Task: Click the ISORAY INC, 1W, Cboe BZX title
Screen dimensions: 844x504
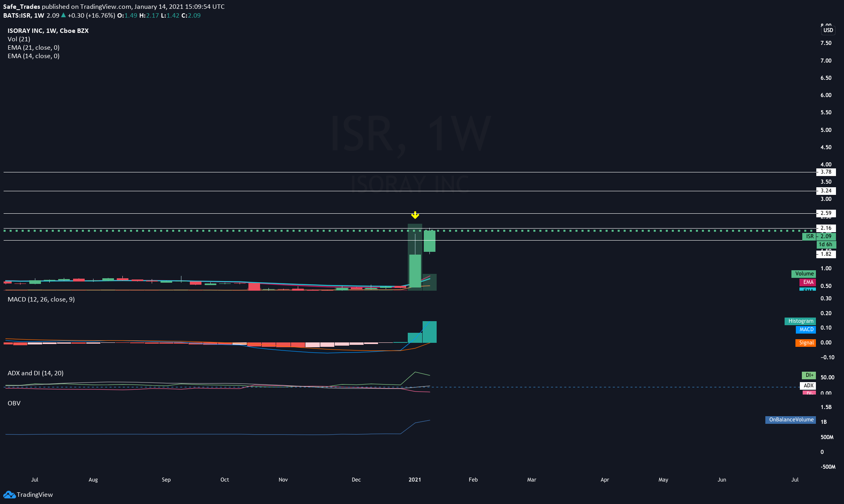Action: tap(48, 30)
